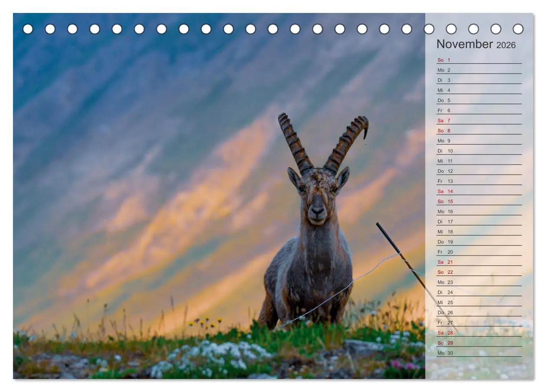Select the 'Di 24' date row
Viewport: 546px width, 392px height.
tap(479, 292)
